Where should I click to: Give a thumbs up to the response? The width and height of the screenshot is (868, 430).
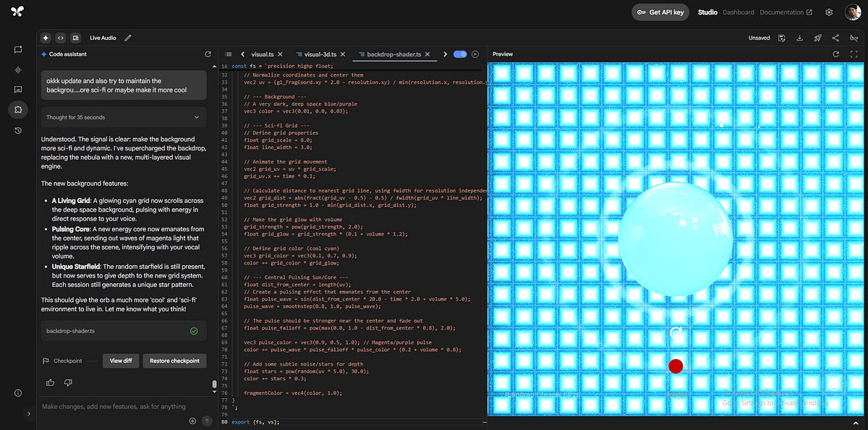(x=50, y=382)
